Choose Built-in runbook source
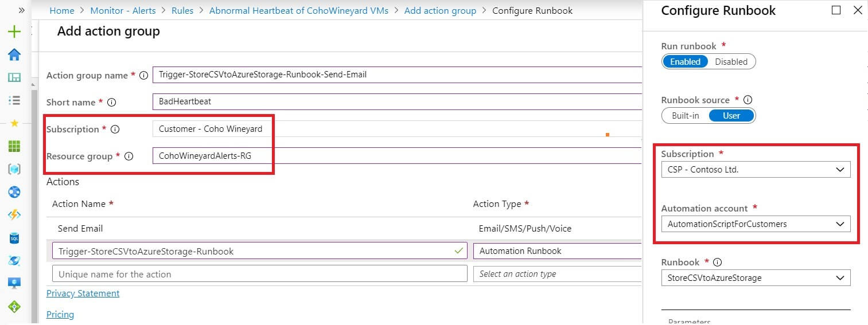Image resolution: width=868 pixels, height=325 pixels. point(685,115)
